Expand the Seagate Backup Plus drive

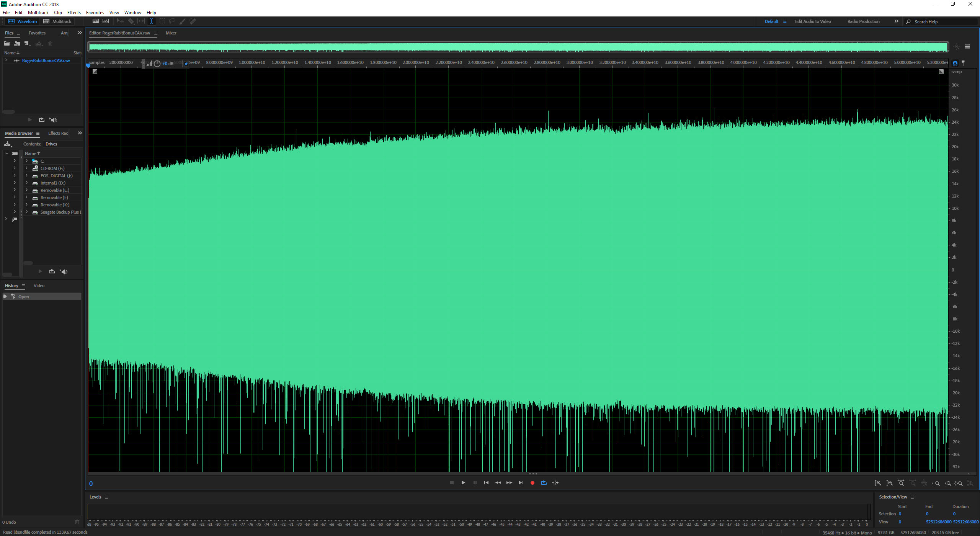click(26, 212)
